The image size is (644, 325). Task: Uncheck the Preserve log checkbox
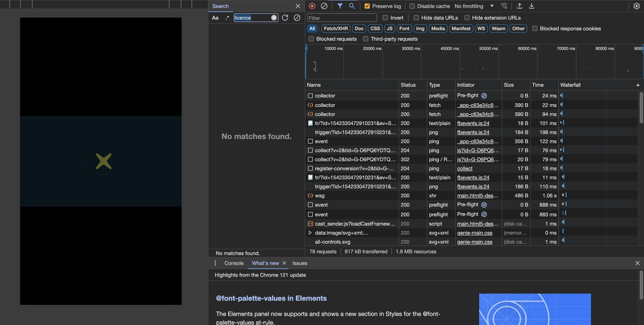(x=367, y=6)
